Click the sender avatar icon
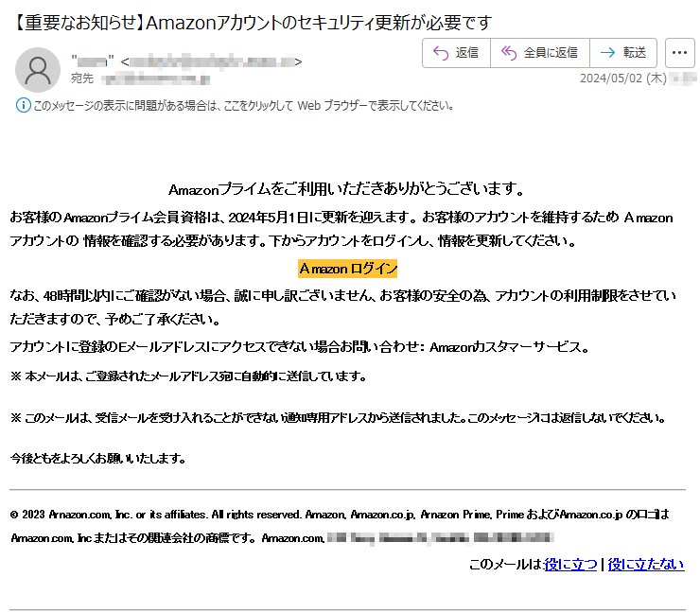Image resolution: width=700 pixels, height=612 pixels. point(38,70)
